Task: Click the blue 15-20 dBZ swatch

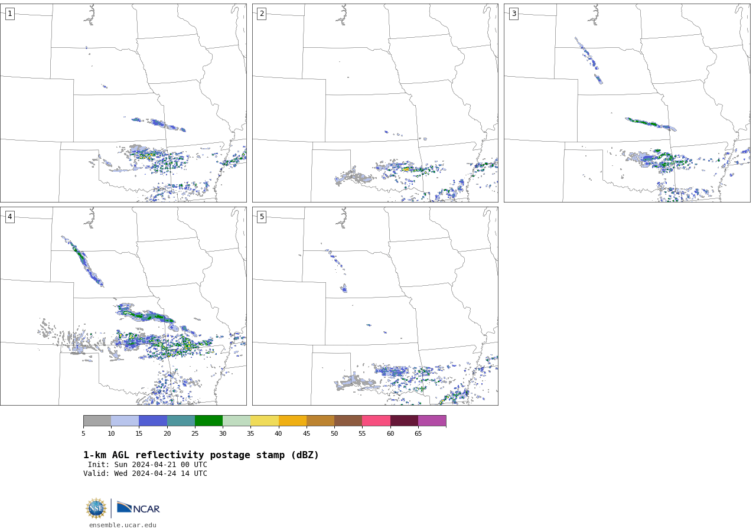Action: click(153, 420)
